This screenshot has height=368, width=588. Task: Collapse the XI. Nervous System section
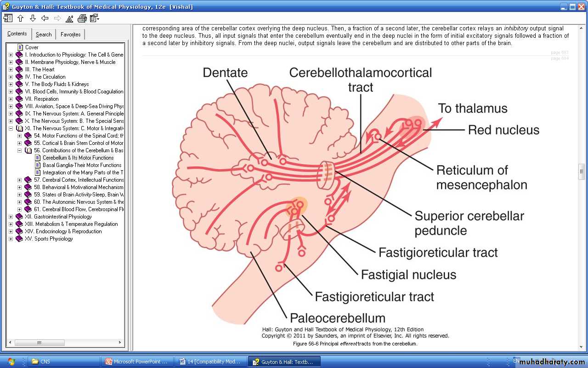click(x=11, y=128)
